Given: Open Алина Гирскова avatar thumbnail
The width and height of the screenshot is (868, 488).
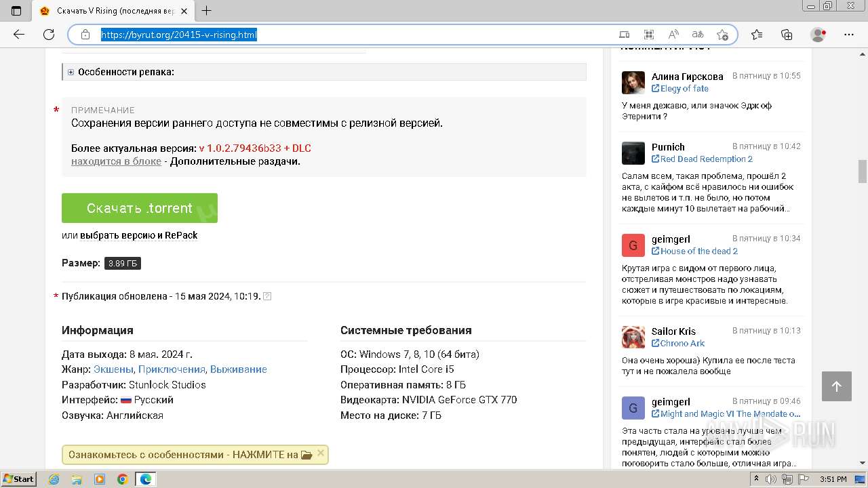Looking at the screenshot, I should click(x=633, y=83).
